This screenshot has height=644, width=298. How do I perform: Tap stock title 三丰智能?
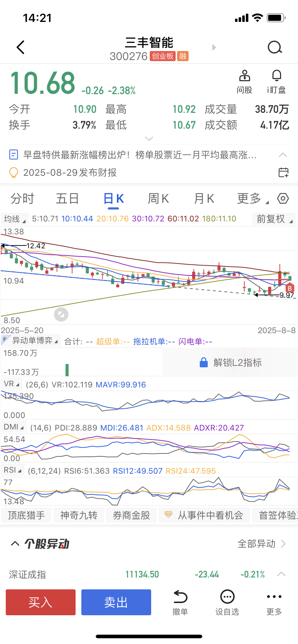tap(149, 42)
